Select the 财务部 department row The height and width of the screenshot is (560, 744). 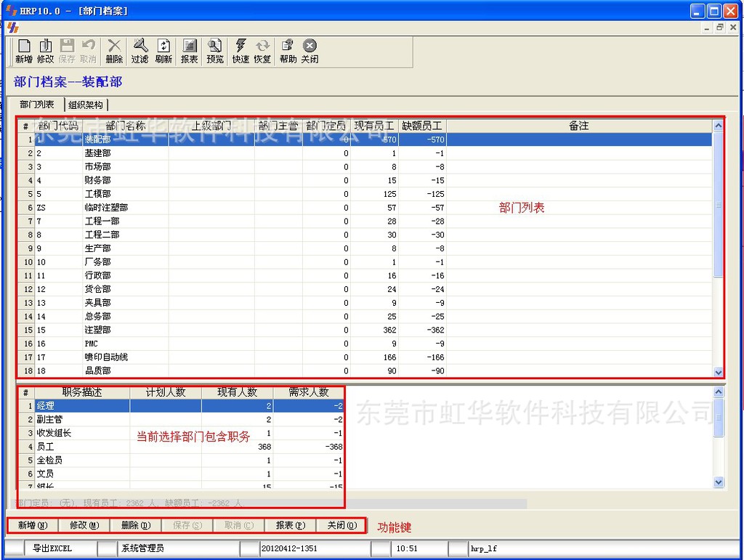pyautogui.click(x=97, y=180)
